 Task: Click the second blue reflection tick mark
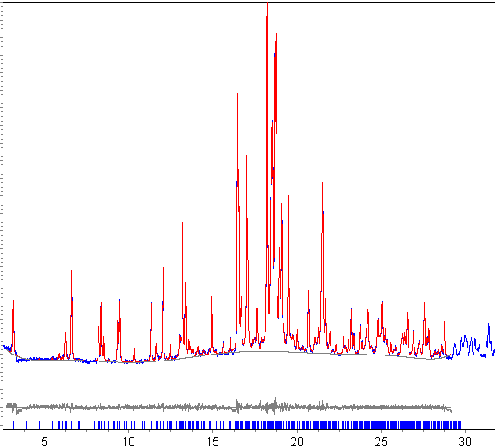[x=26, y=425]
